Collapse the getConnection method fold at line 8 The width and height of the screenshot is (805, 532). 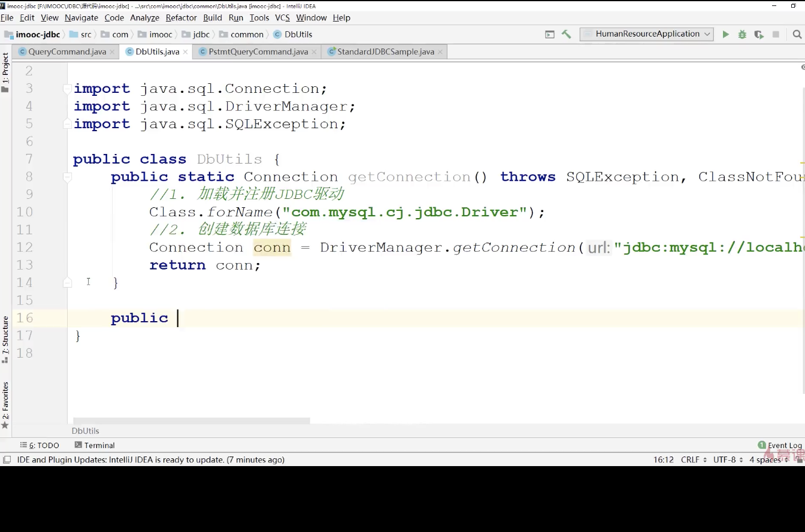68,177
